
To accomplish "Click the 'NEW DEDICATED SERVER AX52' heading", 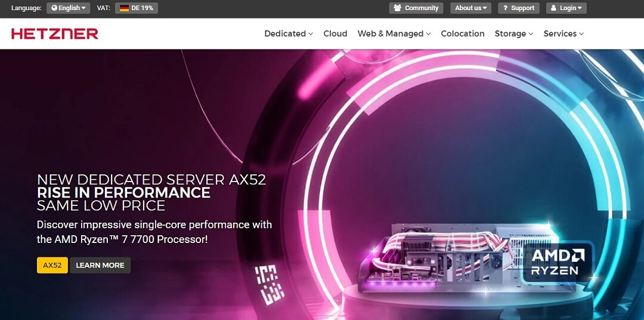I will click(x=151, y=180).
